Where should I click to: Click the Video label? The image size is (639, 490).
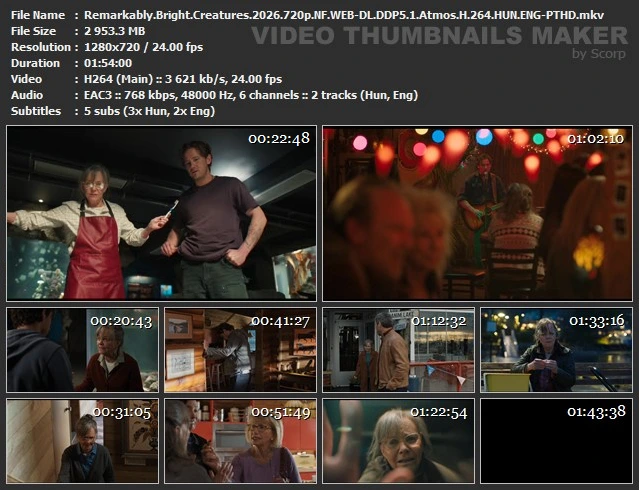[26, 79]
